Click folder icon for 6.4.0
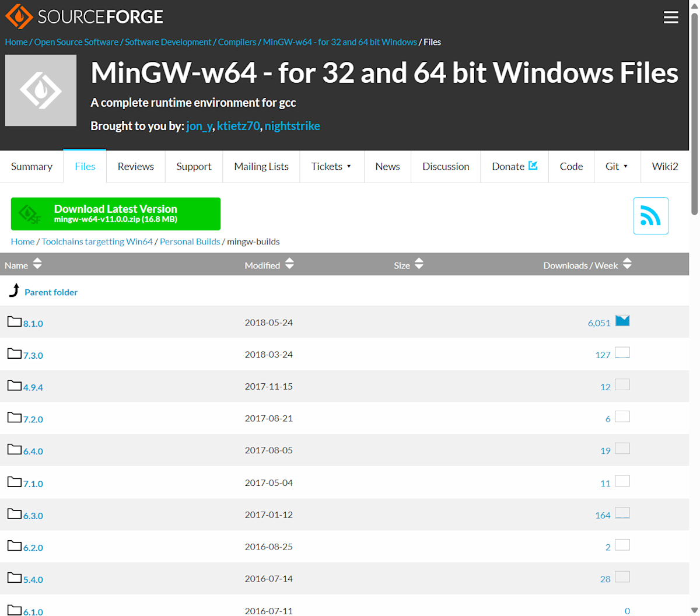The image size is (700, 616). point(15,450)
